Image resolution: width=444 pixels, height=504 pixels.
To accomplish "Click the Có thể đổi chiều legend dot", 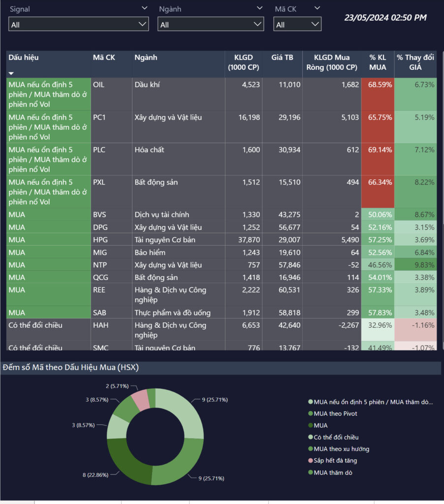I will coord(310,437).
